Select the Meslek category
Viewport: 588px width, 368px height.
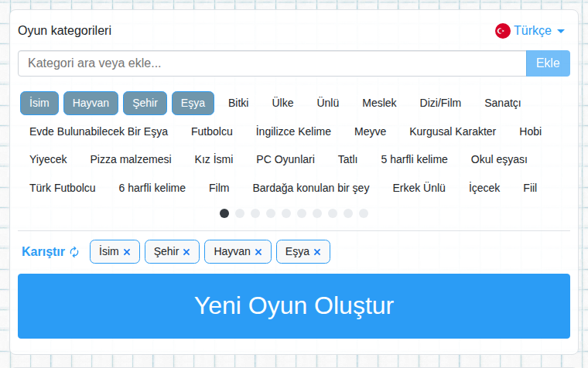(379, 103)
